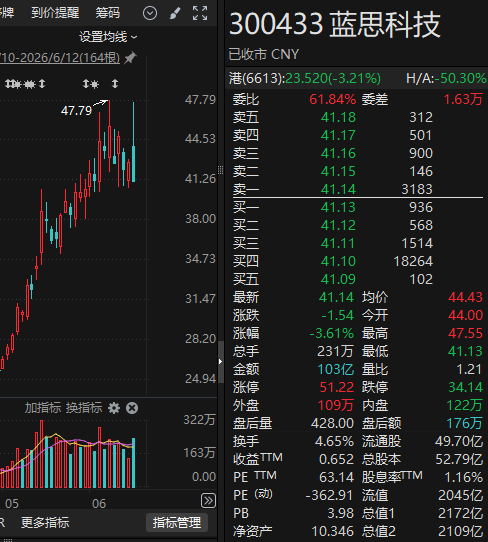Click 加指标 to add an indicator
Screen dimensions: 488x542
point(43,408)
